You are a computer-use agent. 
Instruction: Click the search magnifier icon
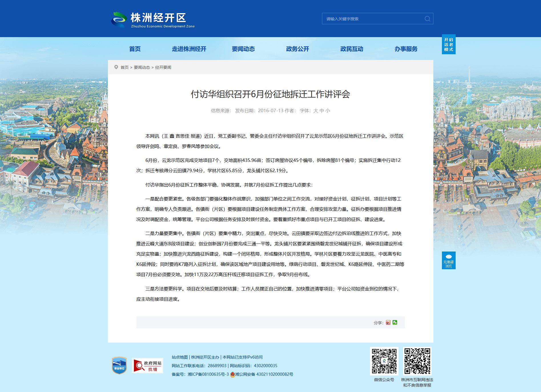pos(427,19)
